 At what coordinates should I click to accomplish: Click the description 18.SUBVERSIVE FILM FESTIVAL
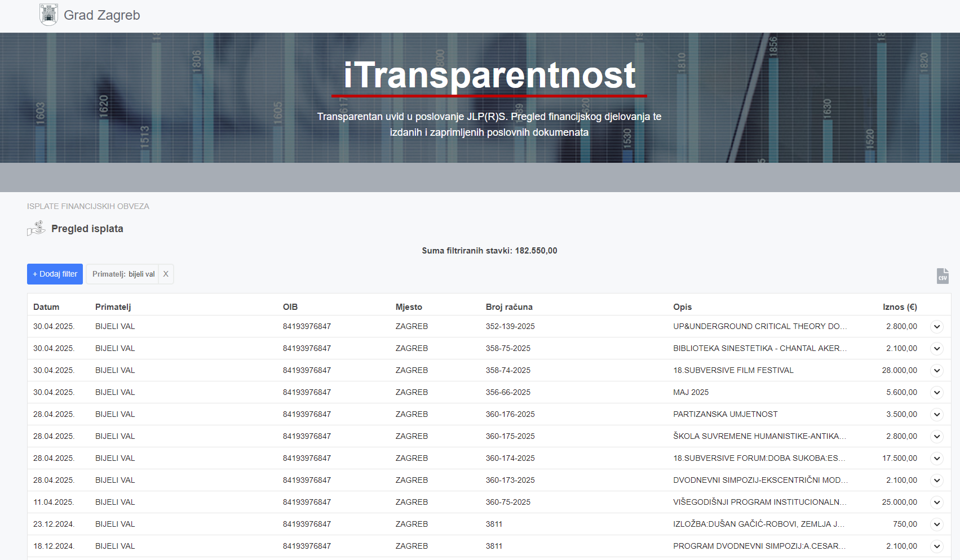(x=733, y=370)
